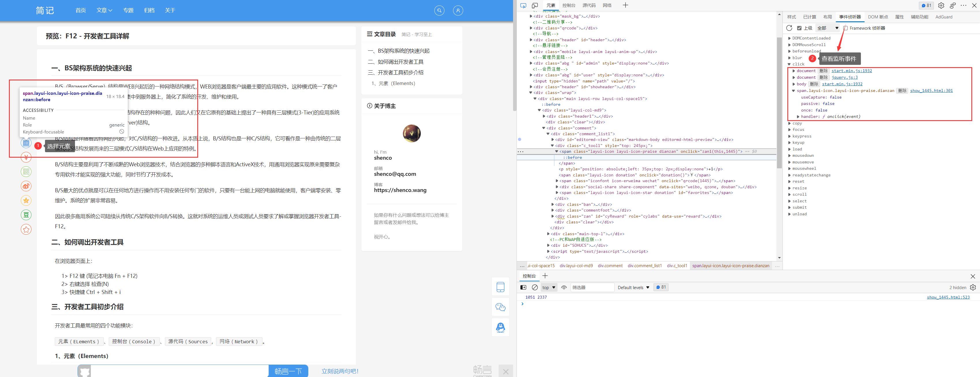Image resolution: width=980 pixels, height=377 pixels.
Task: Expand the handler: onclick(event) entry
Action: point(798,117)
